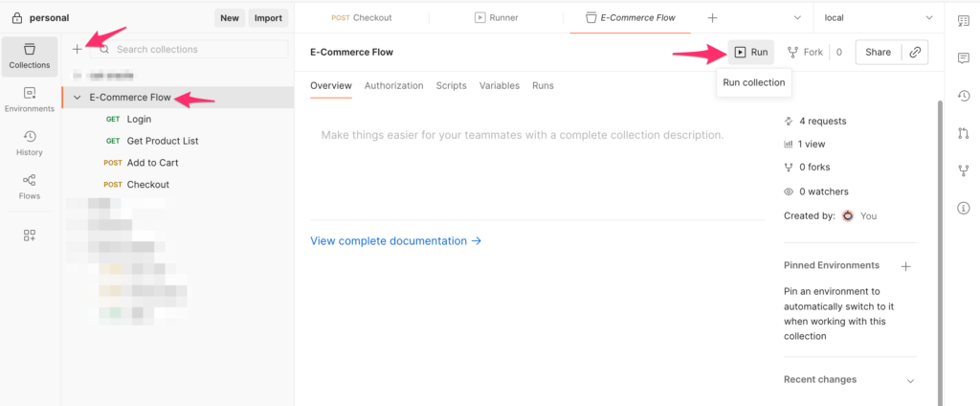Open the tabs overflow chevron dropdown
The image size is (980, 406).
tap(798, 17)
